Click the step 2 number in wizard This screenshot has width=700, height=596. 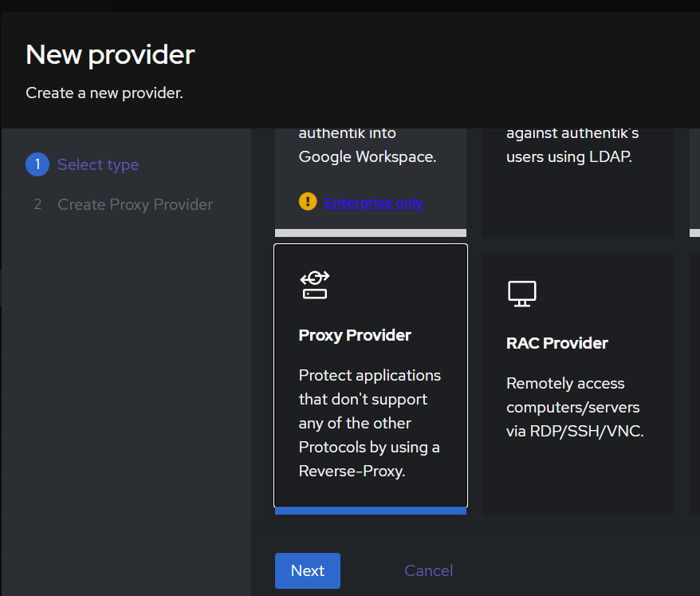click(37, 204)
